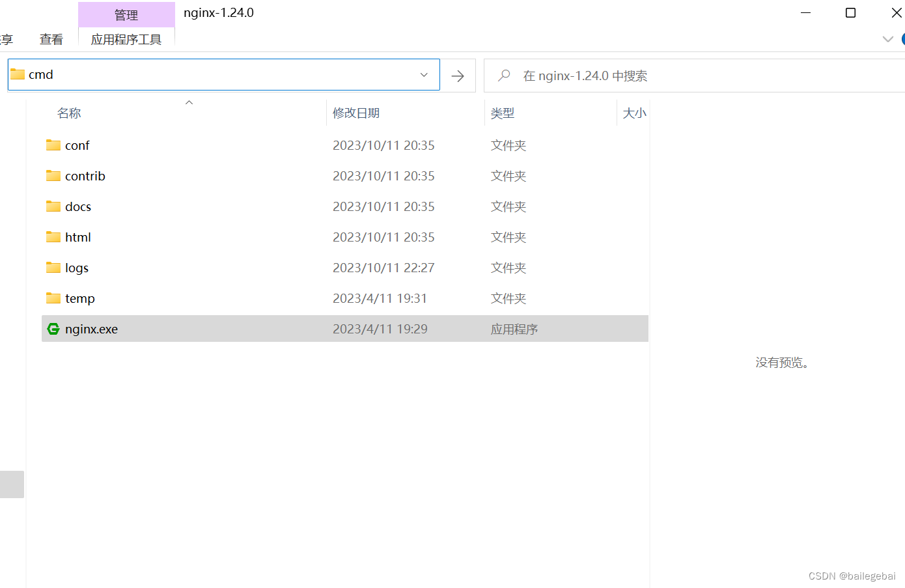Select the html folder name
Image resolution: width=905 pixels, height=588 pixels.
pyautogui.click(x=78, y=237)
